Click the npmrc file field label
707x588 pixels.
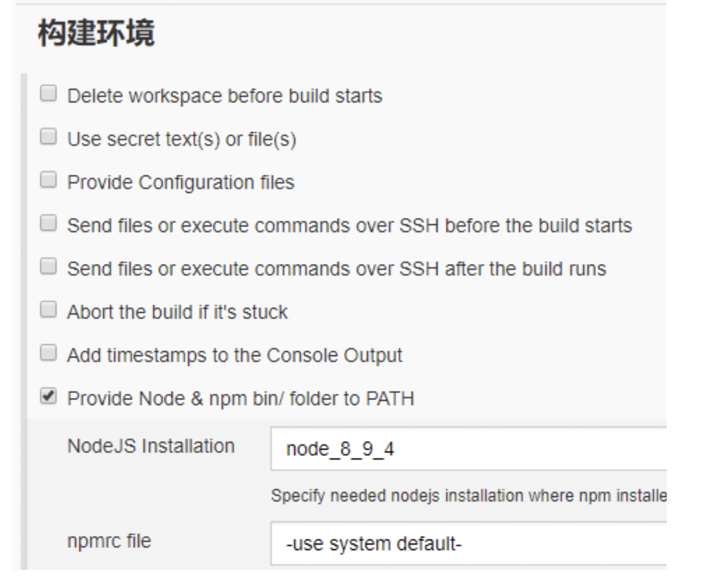tap(109, 541)
